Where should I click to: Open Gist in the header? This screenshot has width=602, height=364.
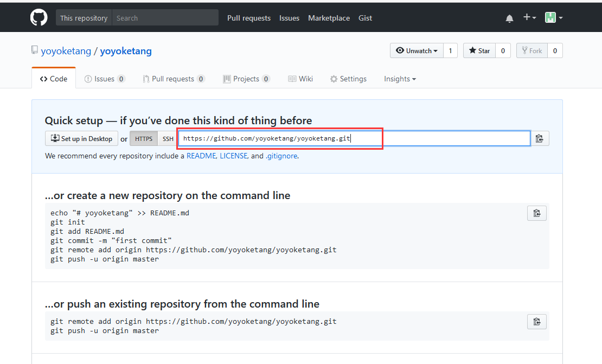tap(365, 18)
